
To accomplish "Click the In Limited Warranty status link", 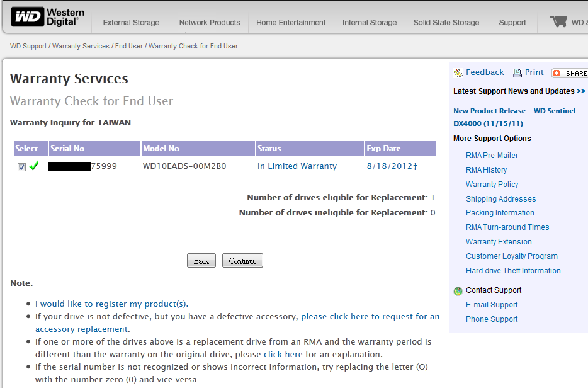I will coord(297,166).
